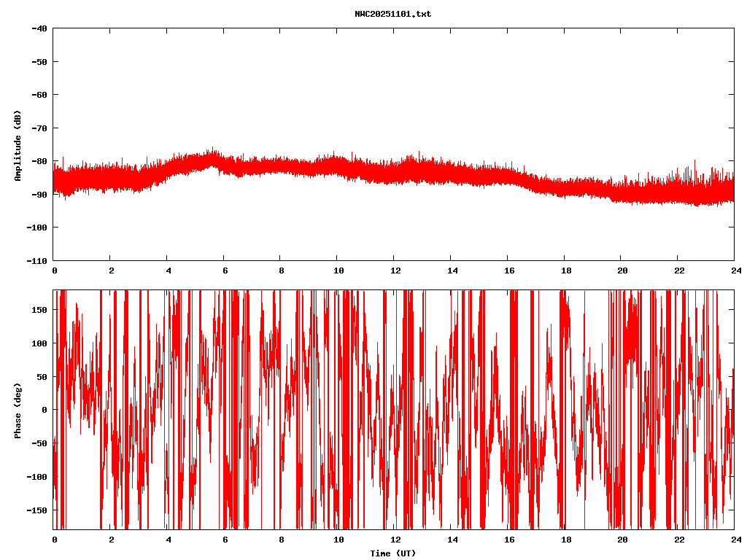Select the -100 tick on amplitude axis
This screenshot has height=560, width=747.
(x=37, y=227)
